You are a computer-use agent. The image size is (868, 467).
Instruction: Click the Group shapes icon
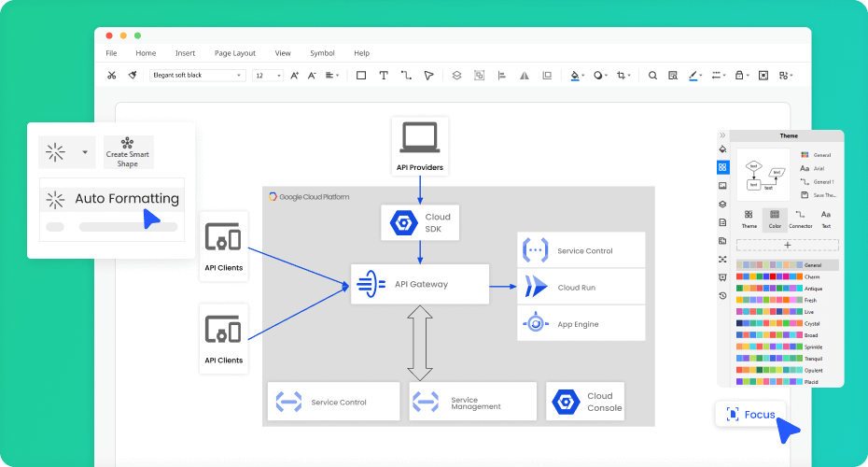(480, 76)
